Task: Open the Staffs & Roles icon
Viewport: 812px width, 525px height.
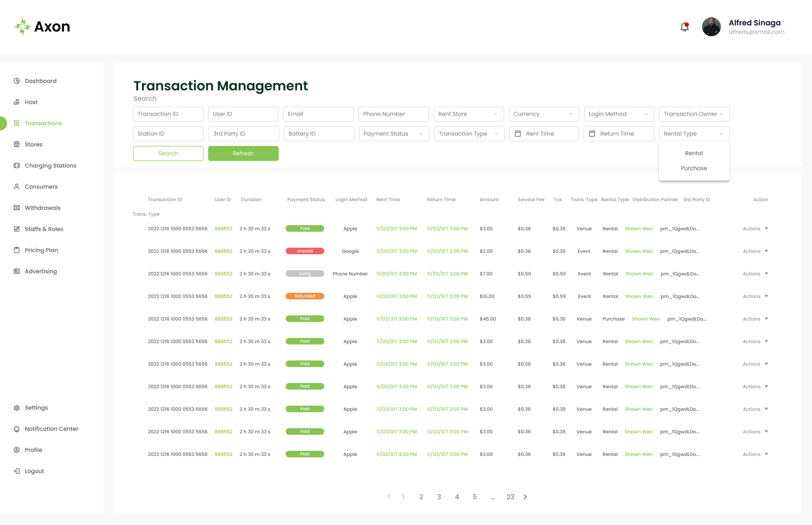Action: 16,229
